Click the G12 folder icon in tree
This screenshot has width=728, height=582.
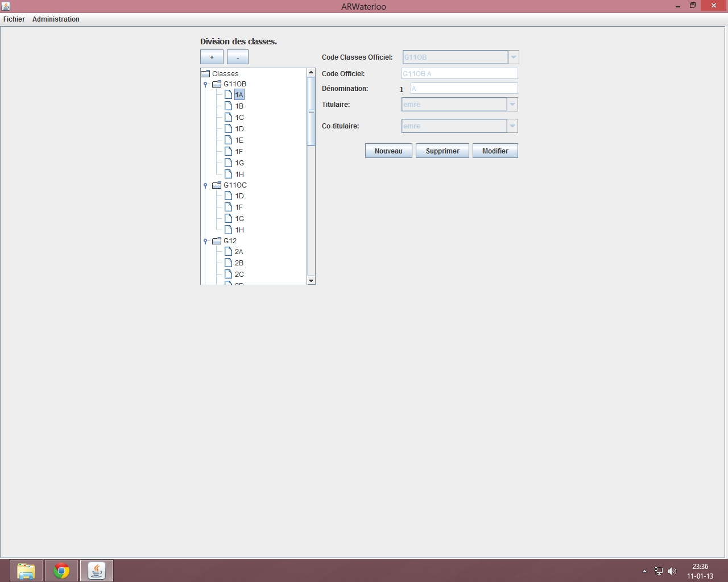coord(217,241)
